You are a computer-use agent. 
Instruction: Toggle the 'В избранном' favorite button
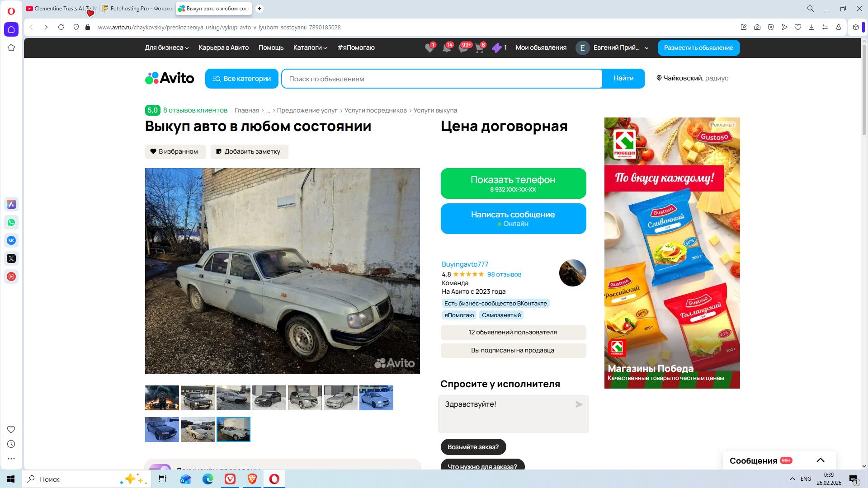(x=175, y=151)
